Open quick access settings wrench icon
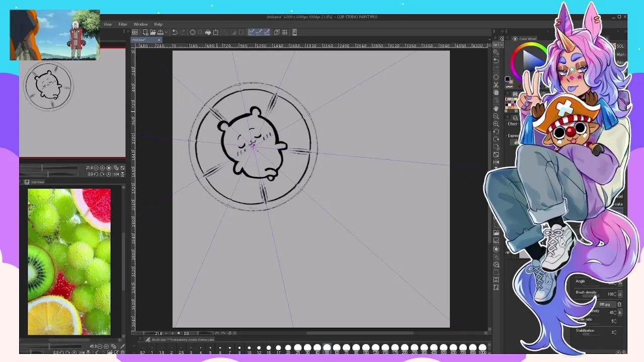 pyautogui.click(x=496, y=52)
